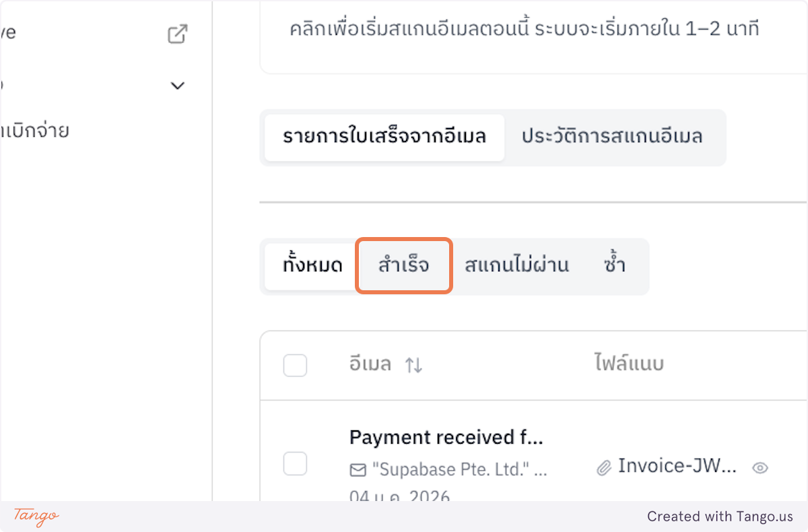Apply the ซ้ำ filter

[x=615, y=266]
